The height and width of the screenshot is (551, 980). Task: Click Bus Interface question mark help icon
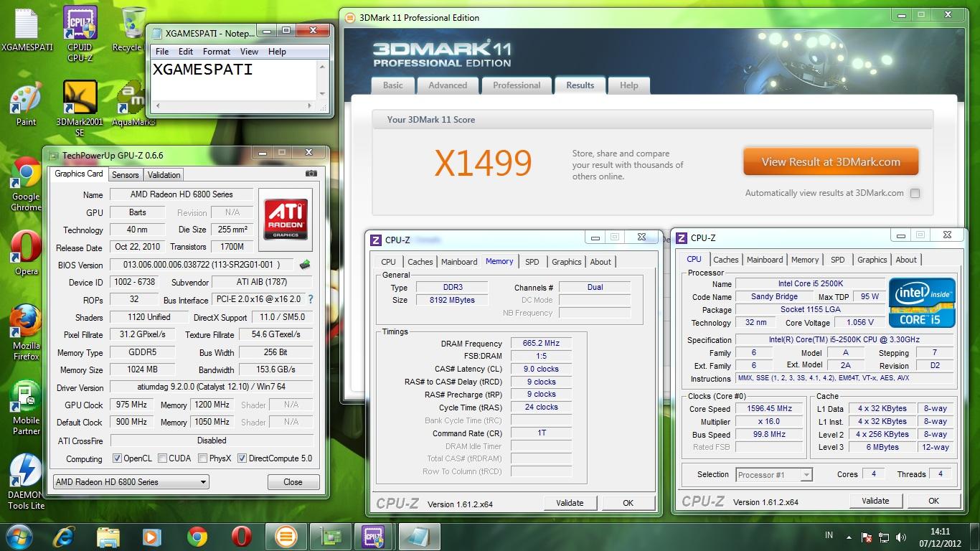click(311, 300)
